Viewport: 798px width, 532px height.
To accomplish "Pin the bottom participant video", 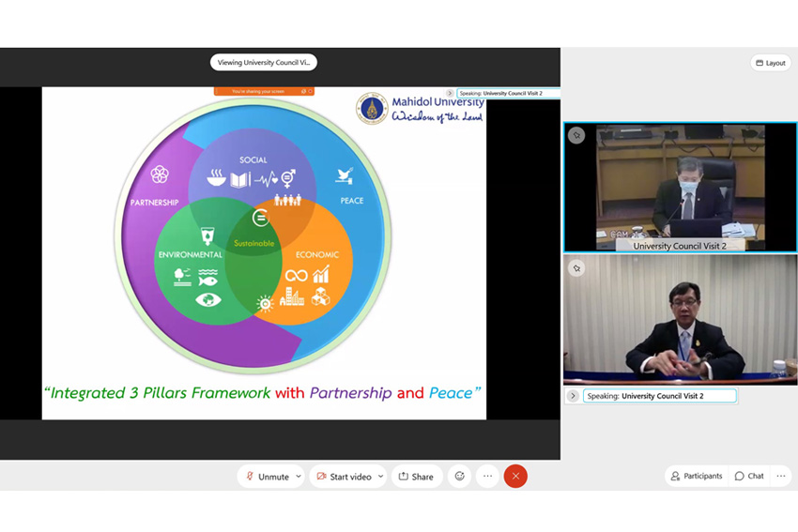I will (x=576, y=268).
